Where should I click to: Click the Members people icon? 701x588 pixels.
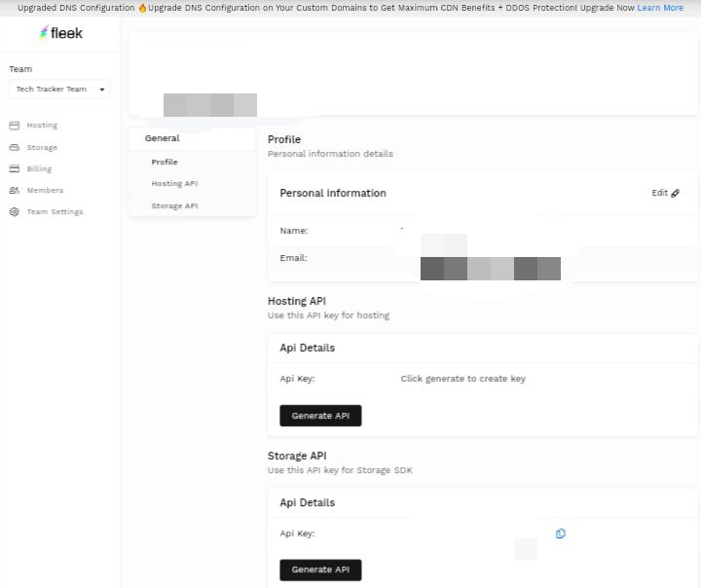point(15,191)
